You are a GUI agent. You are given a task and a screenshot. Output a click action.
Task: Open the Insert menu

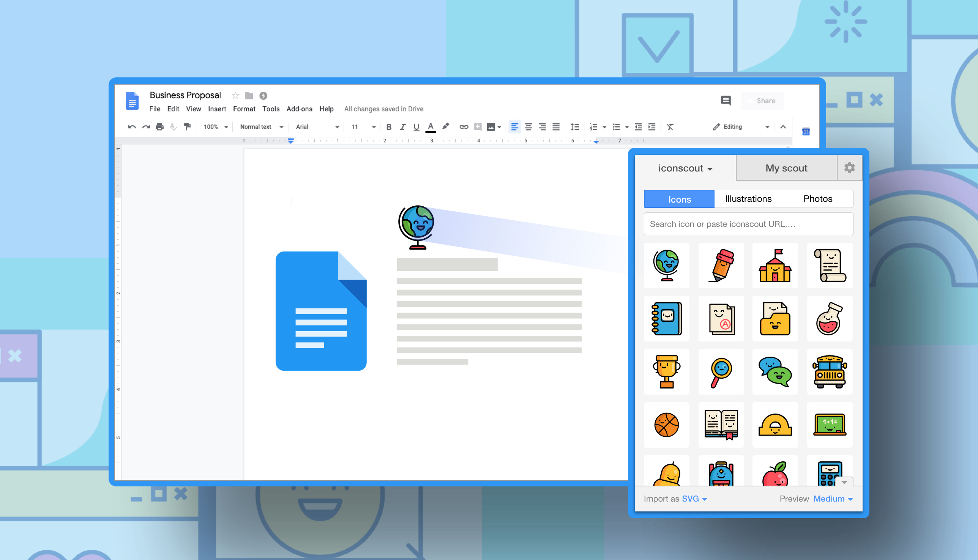click(x=216, y=108)
